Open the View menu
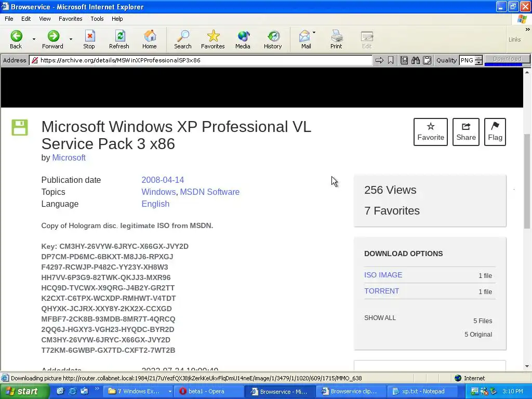This screenshot has width=532, height=399. click(x=45, y=19)
